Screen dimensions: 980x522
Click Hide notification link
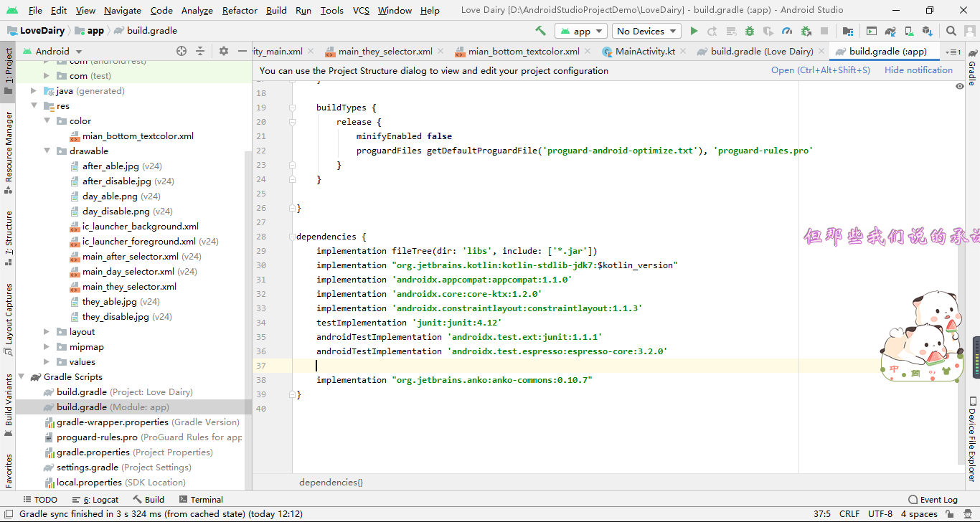tap(918, 70)
